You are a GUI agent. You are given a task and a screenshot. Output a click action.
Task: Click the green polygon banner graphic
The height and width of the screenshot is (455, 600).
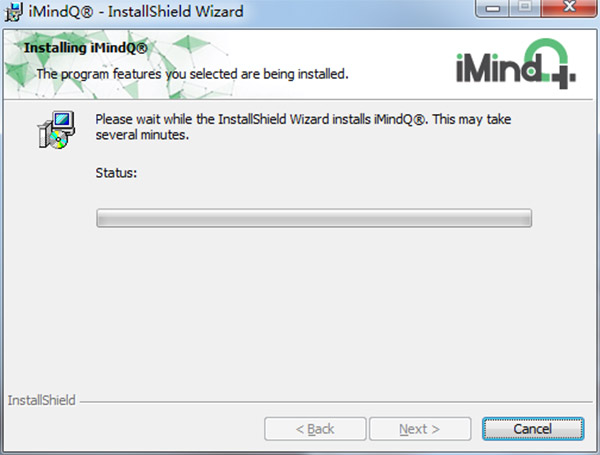pos(115,64)
